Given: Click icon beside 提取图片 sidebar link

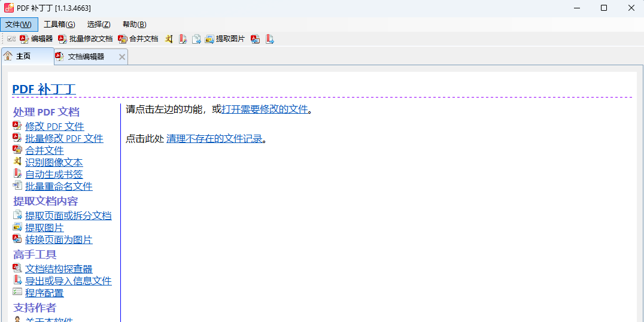Looking at the screenshot, I should [17, 227].
